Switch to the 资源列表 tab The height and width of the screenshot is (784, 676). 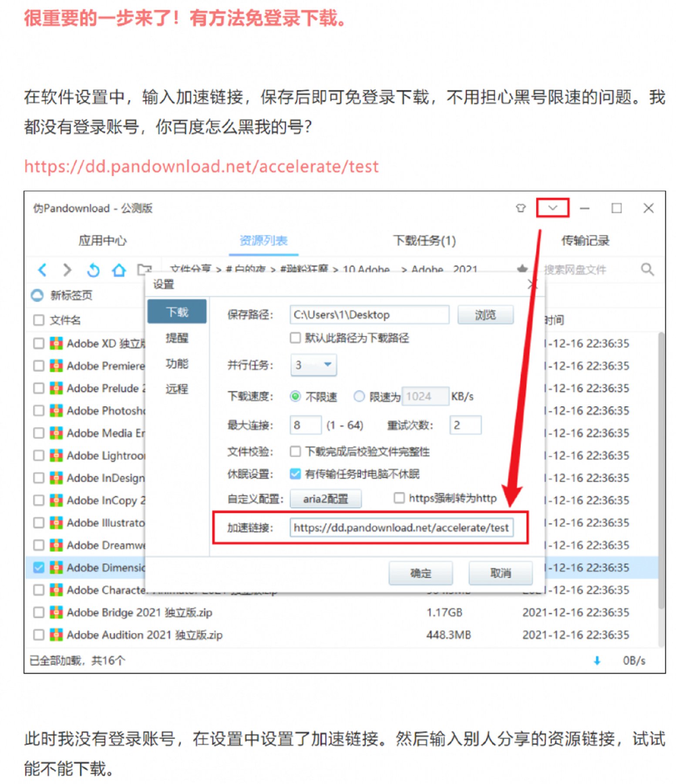263,240
